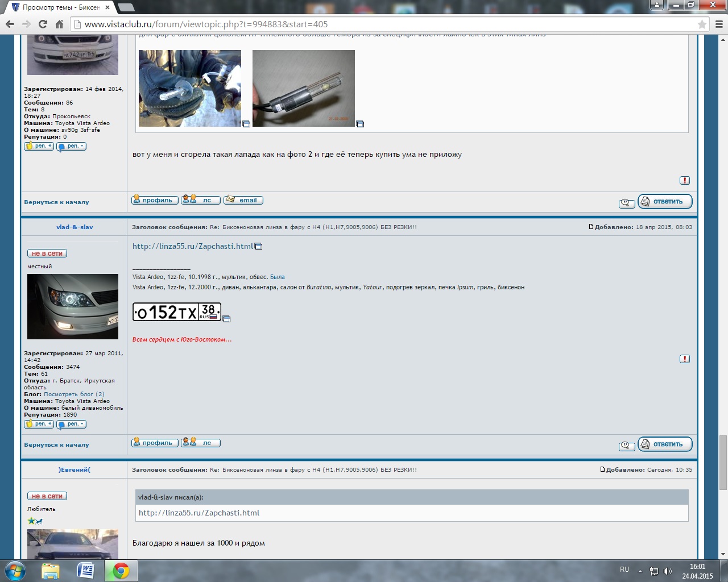
Task: Expand the glove lamp photo thumbnail
Action: pos(246,124)
